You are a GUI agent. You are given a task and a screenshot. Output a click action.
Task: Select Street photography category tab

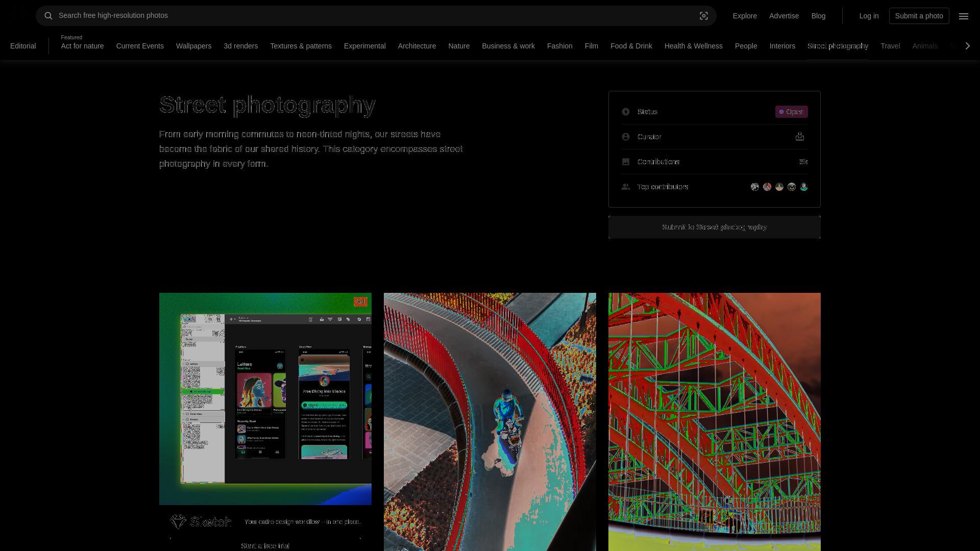pos(838,46)
